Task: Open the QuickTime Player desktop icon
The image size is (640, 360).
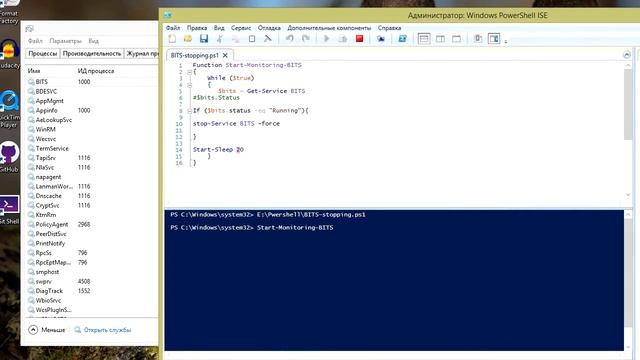Action: (9, 109)
